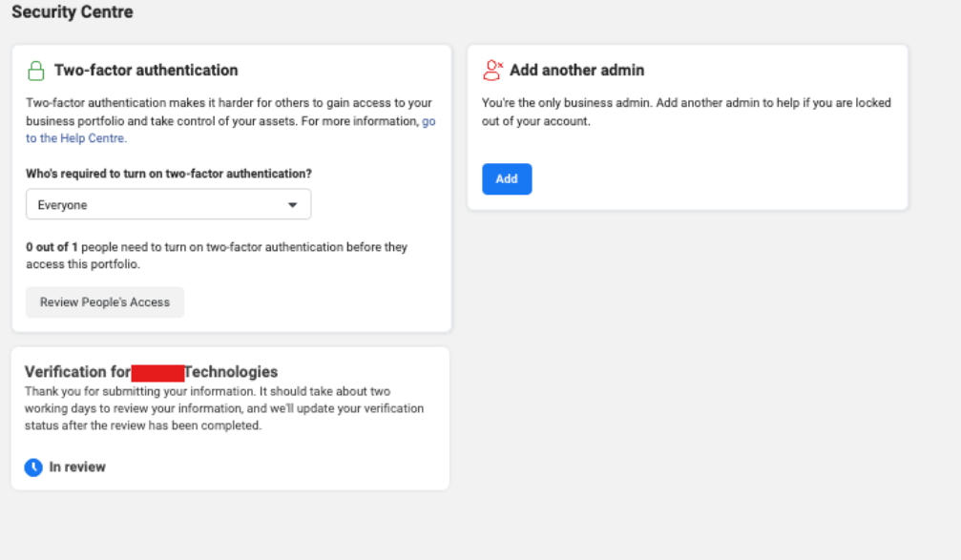Click the Security Centre page heading
This screenshot has width=961, height=560.
pyautogui.click(x=73, y=12)
